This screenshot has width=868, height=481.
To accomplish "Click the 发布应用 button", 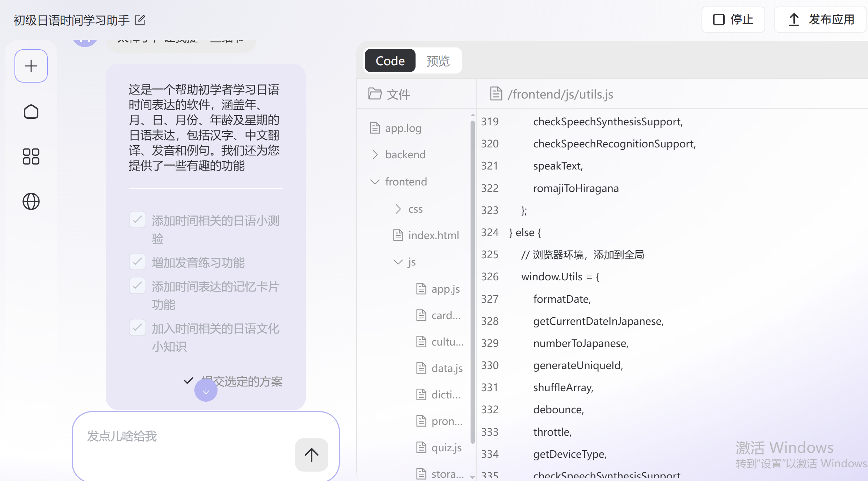I will point(821,20).
